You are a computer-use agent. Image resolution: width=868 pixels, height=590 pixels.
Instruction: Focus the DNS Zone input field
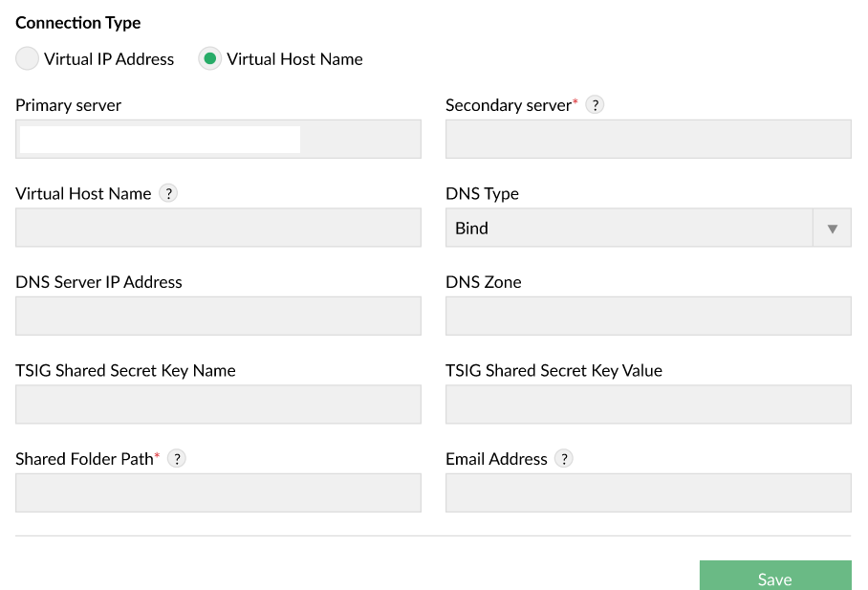pos(648,317)
